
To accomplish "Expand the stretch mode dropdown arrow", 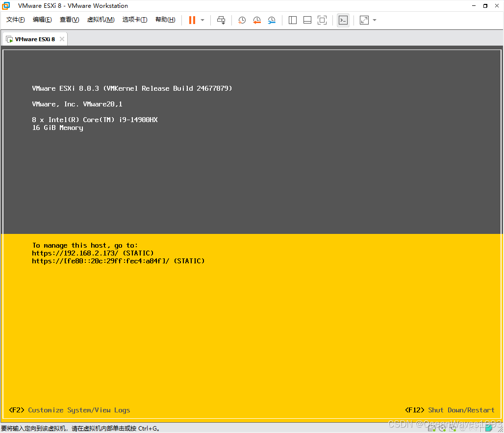I will point(375,20).
